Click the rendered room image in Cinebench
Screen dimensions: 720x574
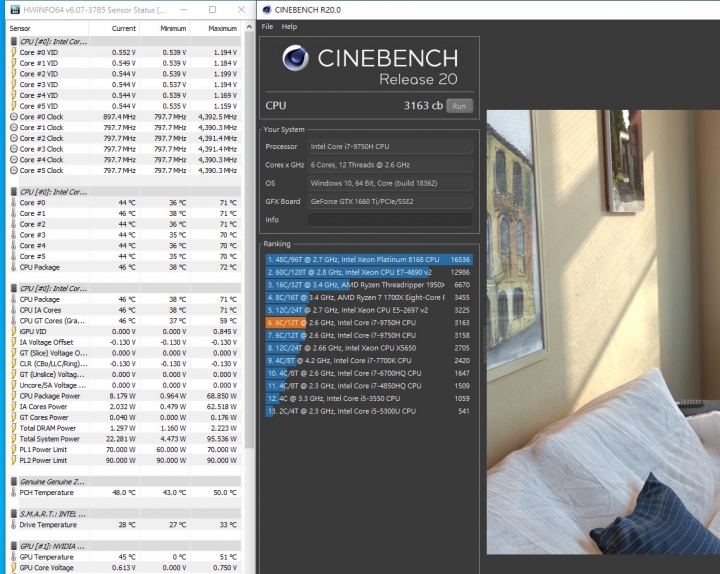[x=603, y=332]
